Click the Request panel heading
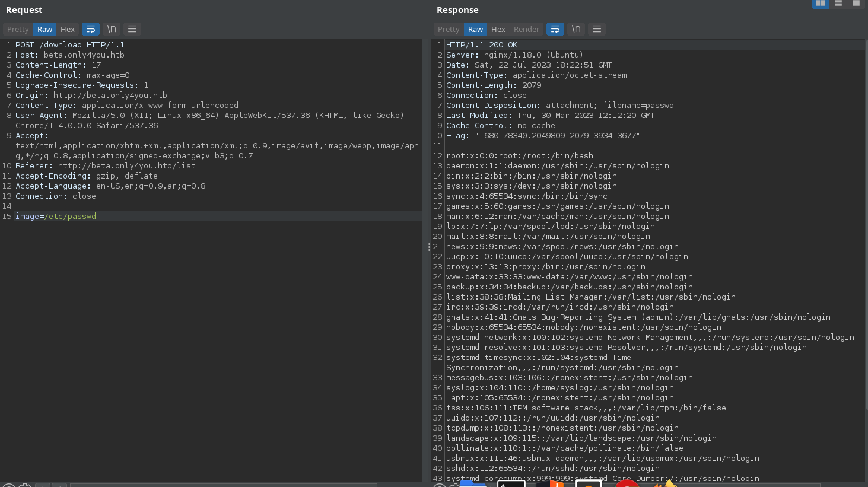Viewport: 868px width, 487px height. pos(24,10)
